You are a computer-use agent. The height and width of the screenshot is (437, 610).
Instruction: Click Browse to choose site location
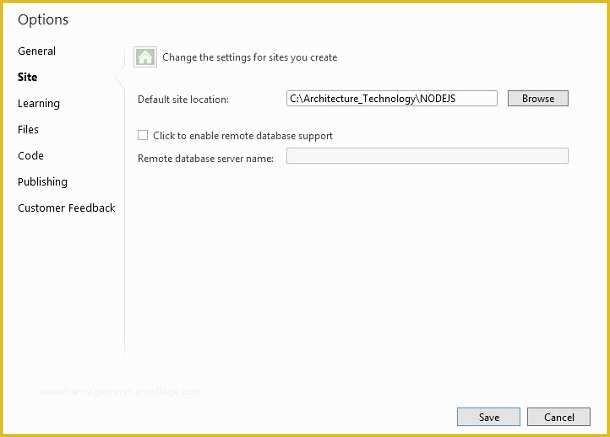tap(538, 98)
